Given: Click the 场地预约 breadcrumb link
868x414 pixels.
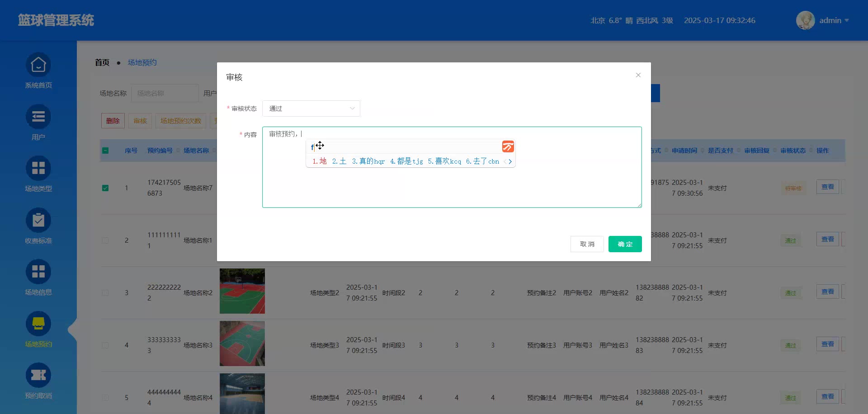Looking at the screenshot, I should tap(142, 62).
